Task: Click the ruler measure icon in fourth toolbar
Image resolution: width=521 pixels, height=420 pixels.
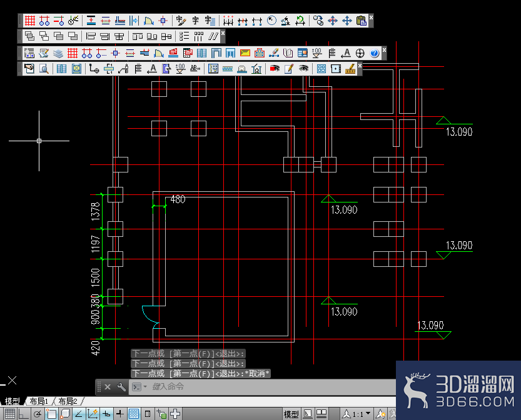Action: pos(350,69)
